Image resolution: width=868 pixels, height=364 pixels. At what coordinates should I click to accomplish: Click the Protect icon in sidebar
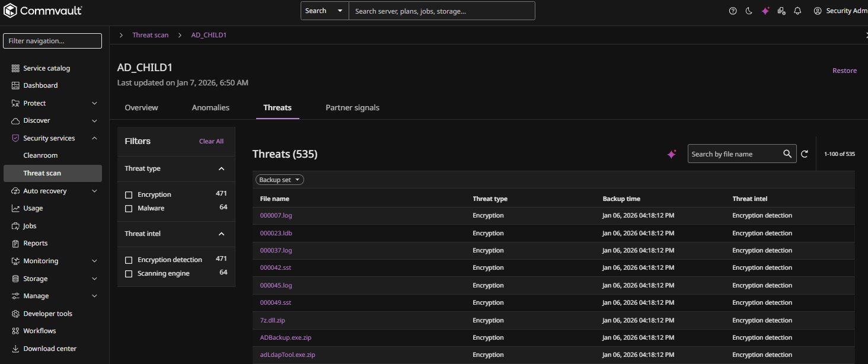click(15, 103)
